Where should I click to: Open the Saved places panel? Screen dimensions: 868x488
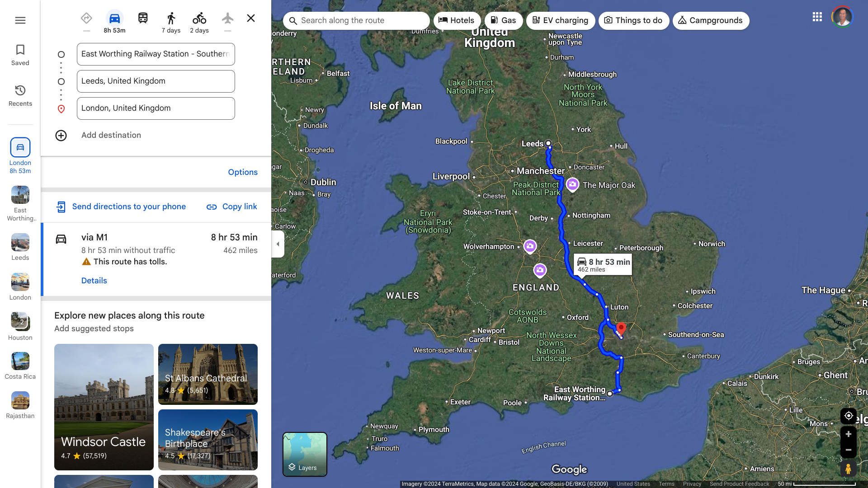[x=20, y=55]
